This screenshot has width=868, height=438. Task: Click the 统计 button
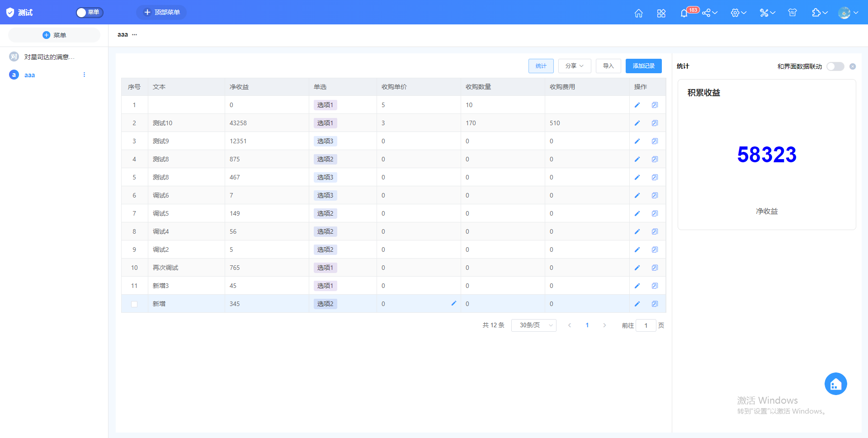(x=541, y=66)
